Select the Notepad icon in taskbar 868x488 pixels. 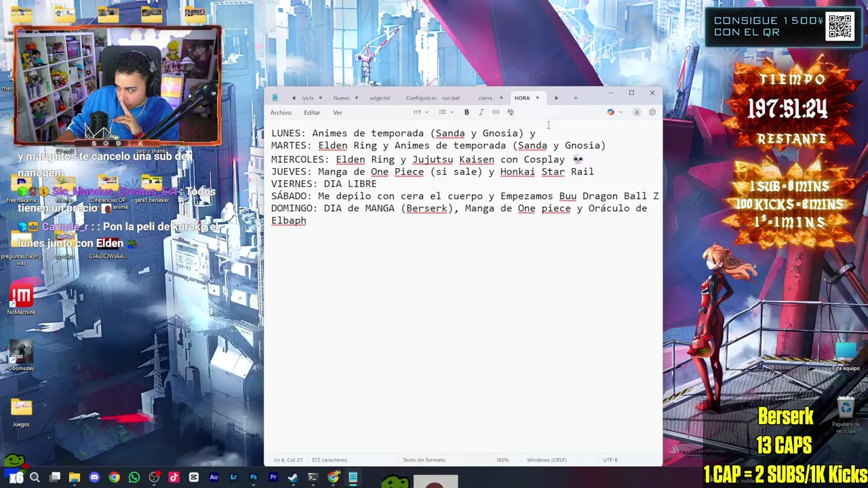[353, 478]
